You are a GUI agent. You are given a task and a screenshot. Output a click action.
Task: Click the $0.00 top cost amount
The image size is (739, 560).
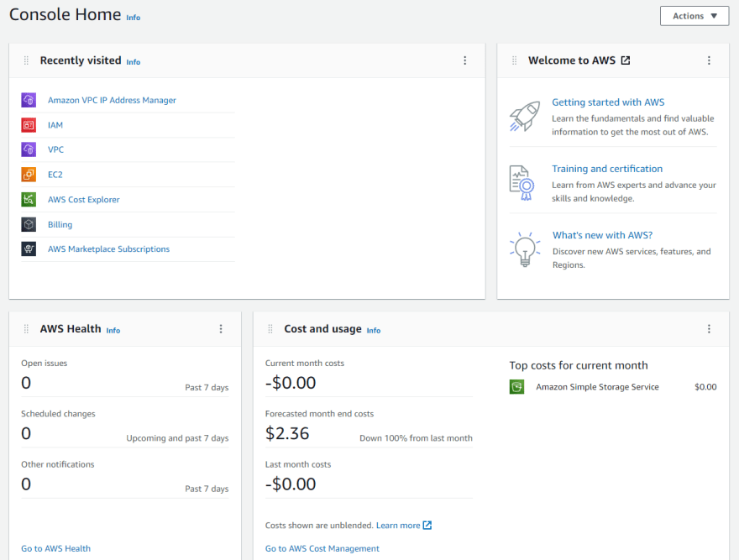pos(705,387)
